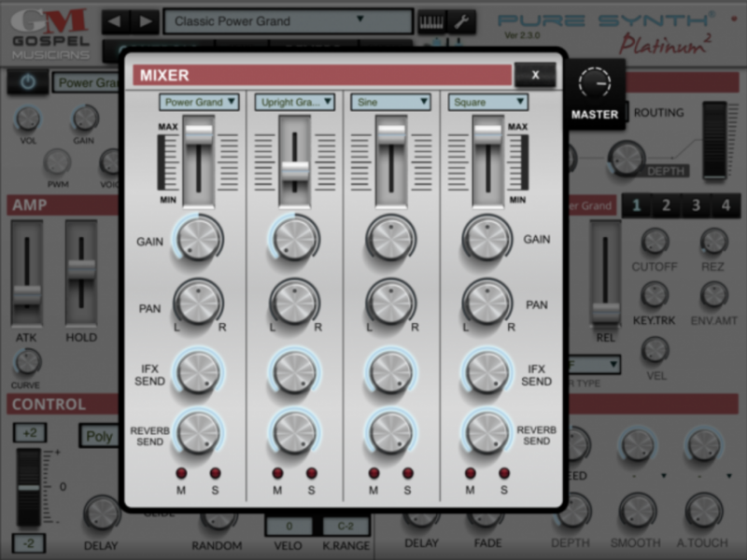Click the power button icon
This screenshot has height=560, width=747.
[x=28, y=82]
